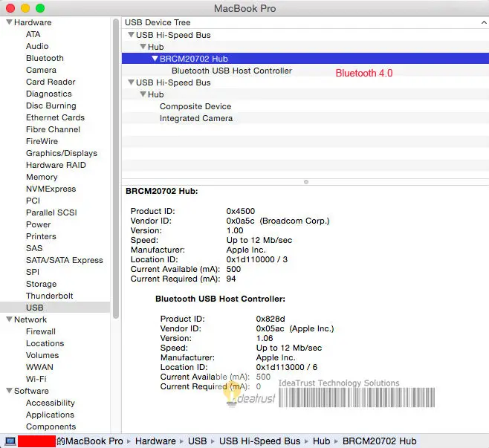Open Card Reader in the sidebar
This screenshot has width=489, height=448.
tap(51, 82)
